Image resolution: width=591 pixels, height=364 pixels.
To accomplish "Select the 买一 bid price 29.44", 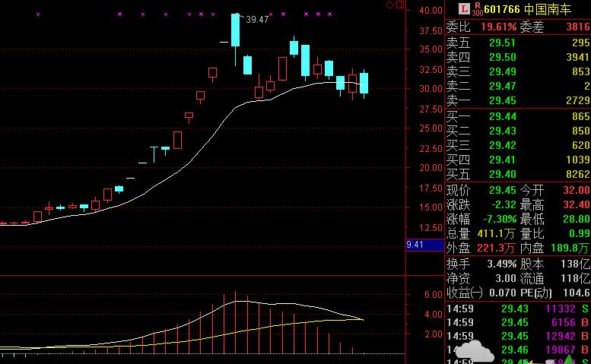I will 502,116.
